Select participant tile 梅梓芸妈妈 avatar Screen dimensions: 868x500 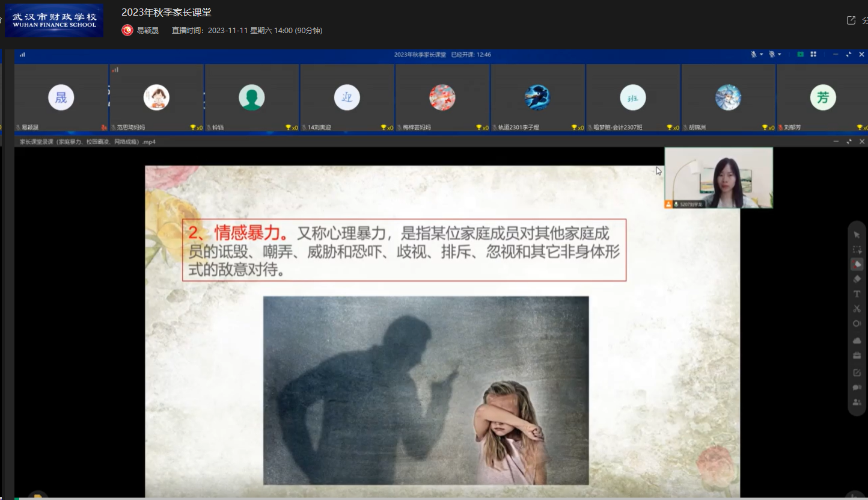[x=442, y=97]
